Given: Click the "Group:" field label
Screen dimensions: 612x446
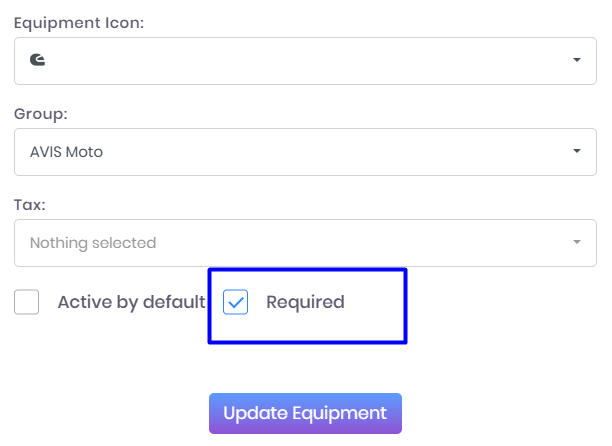Looking at the screenshot, I should 41,114.
